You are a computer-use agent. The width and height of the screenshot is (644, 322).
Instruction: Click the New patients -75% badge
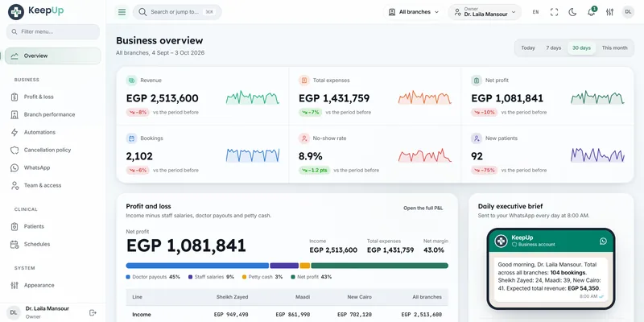tap(485, 170)
